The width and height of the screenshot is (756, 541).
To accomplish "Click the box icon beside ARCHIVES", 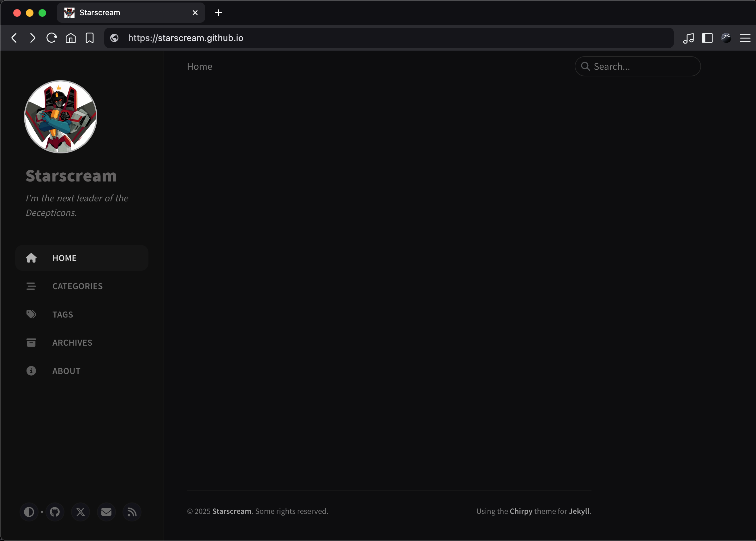I will click(x=31, y=342).
